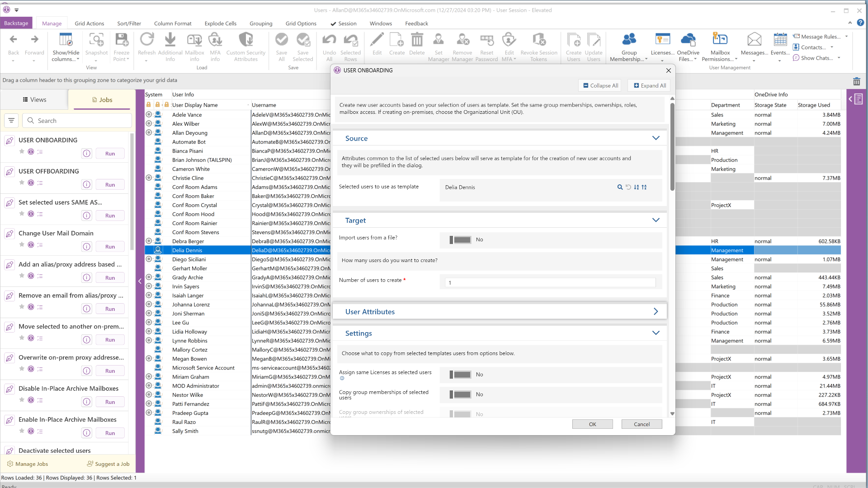This screenshot has width=868, height=488.
Task: Collapse the Settings section chevron
Action: click(656, 333)
